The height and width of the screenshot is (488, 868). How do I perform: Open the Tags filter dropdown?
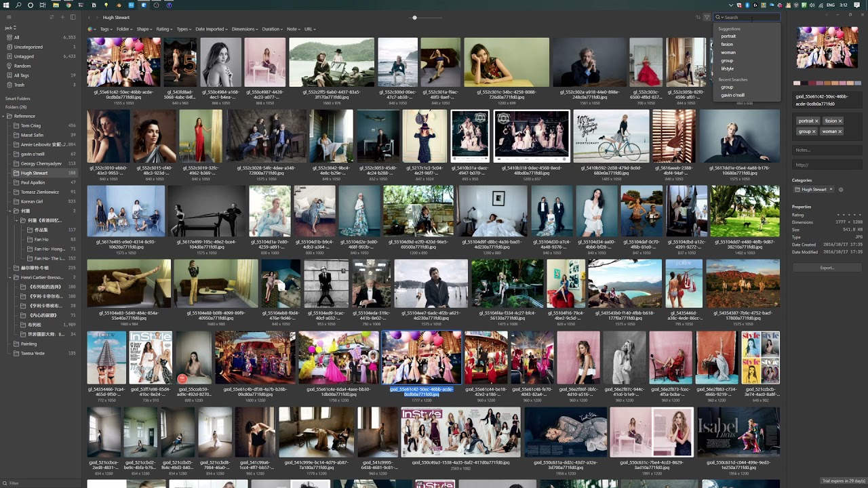[106, 29]
